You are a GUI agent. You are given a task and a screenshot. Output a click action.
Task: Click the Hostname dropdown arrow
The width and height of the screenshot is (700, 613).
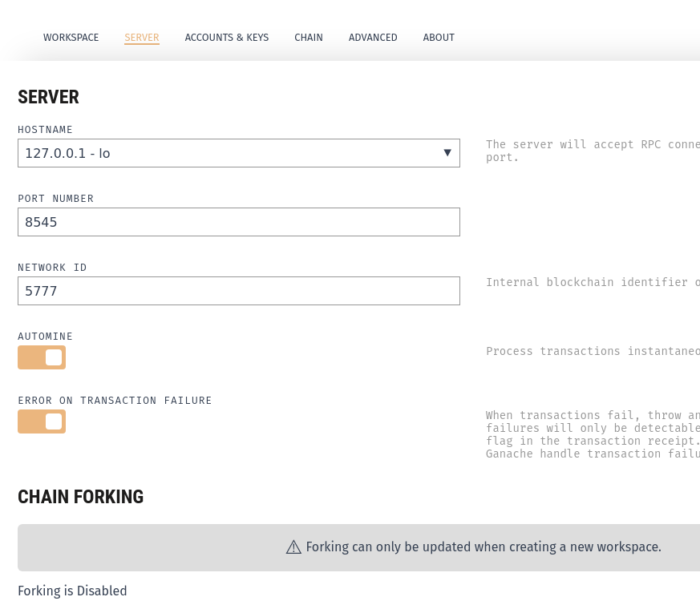tap(447, 152)
